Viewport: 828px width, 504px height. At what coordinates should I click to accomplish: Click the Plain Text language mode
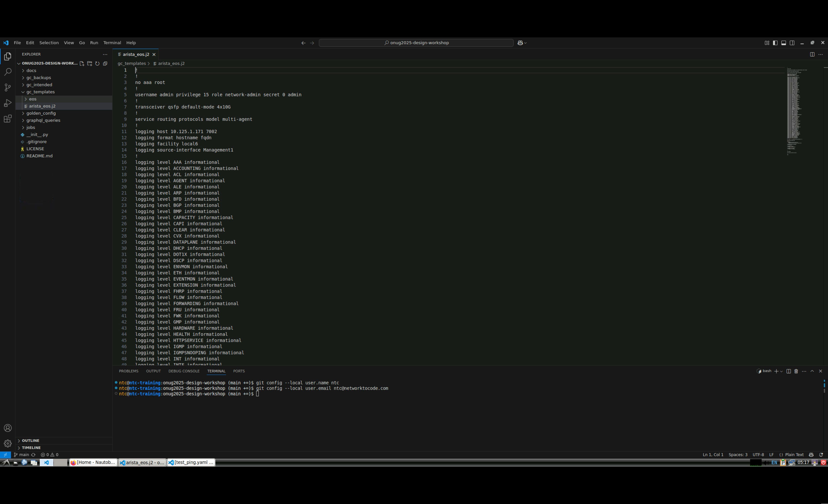tap(794, 455)
